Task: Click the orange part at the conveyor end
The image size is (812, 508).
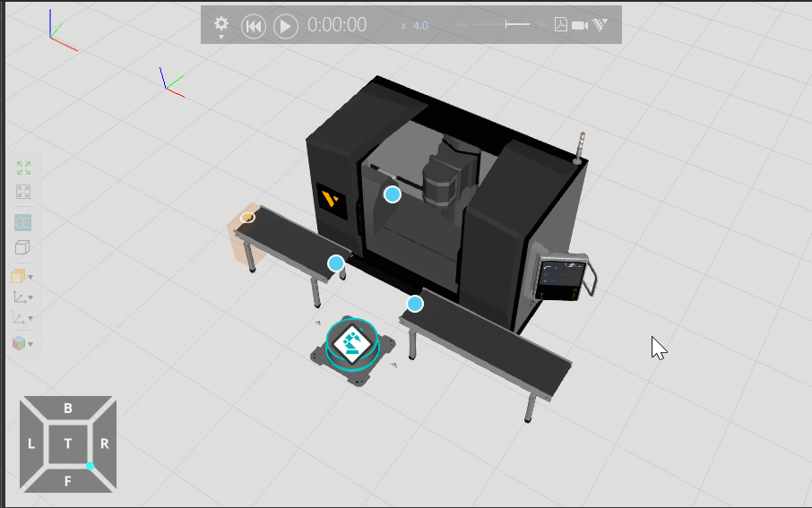Action: [x=247, y=218]
